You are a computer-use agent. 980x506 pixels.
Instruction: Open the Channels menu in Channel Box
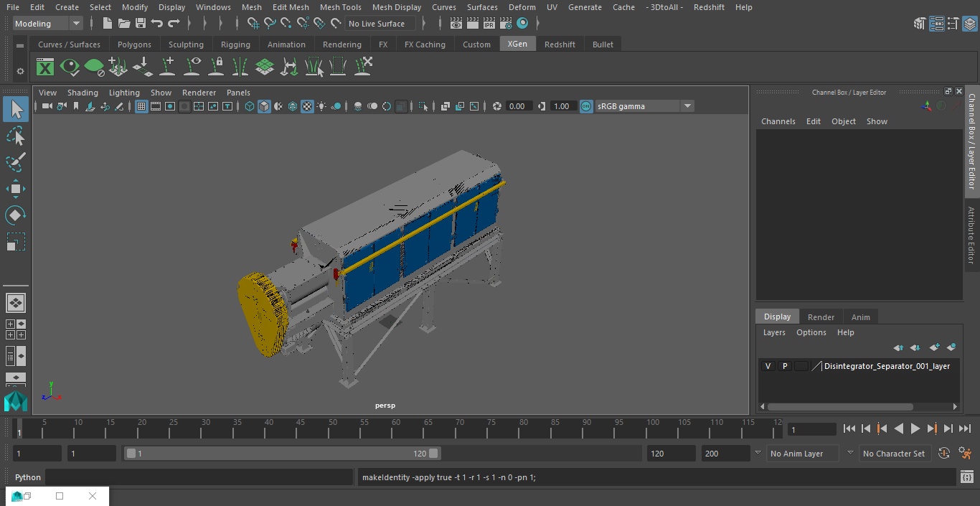click(x=778, y=121)
